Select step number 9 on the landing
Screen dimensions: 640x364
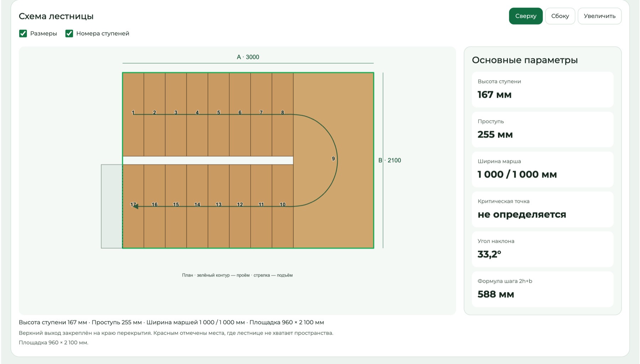[333, 159]
